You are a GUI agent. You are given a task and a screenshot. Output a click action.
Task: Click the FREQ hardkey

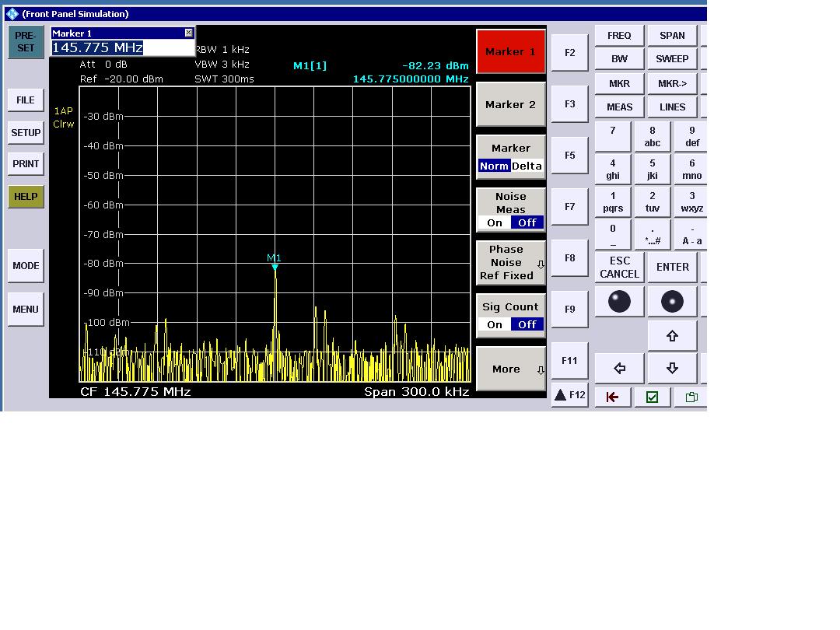click(619, 35)
